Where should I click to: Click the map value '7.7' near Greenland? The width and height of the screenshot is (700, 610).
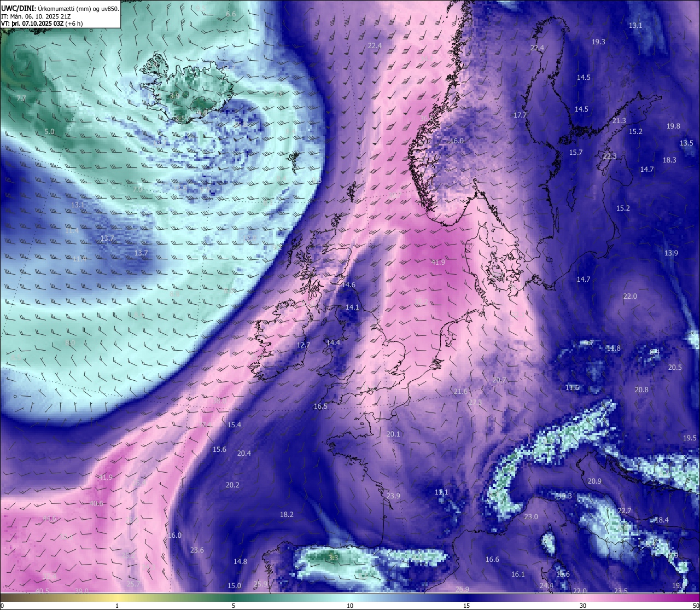tap(21, 98)
